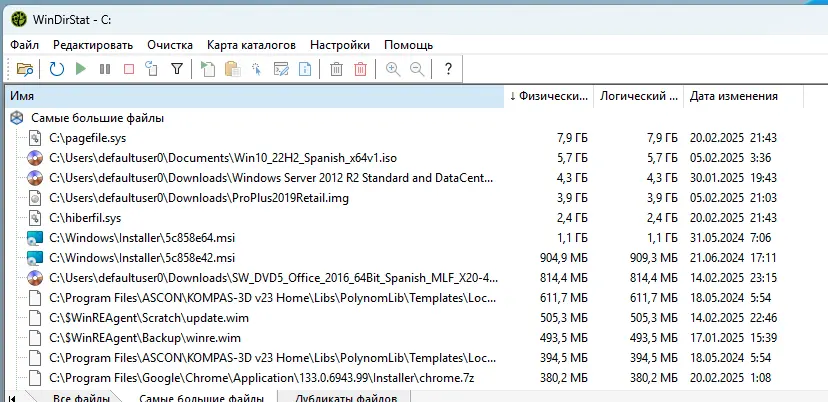The height and width of the screenshot is (402, 828).
Task: Switch to the Самые большие файлы tab
Action: point(200,397)
